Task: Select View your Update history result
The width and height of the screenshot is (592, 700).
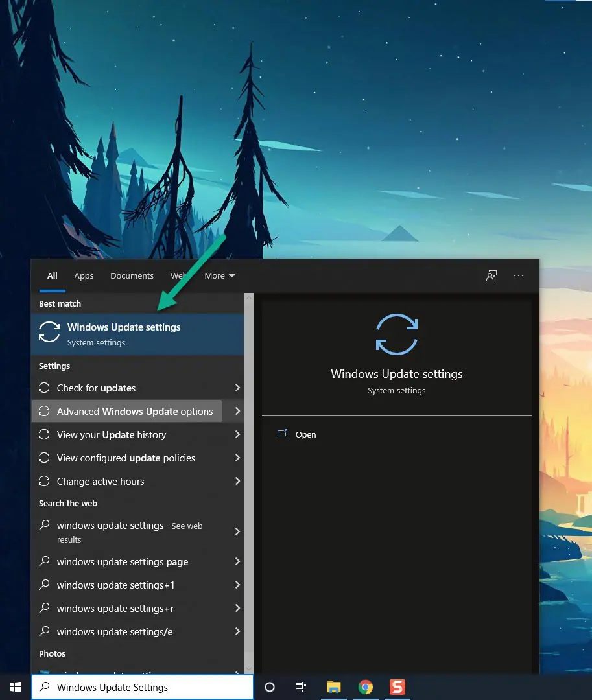Action: coord(137,434)
